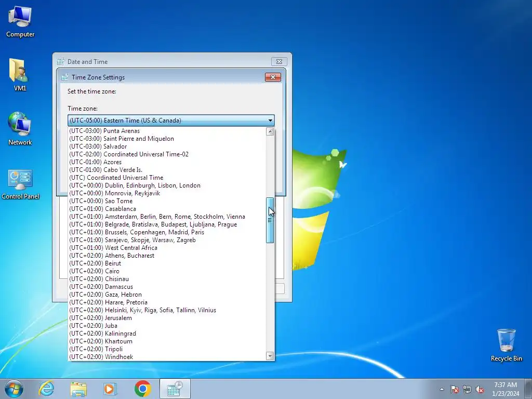
Task: Select (UTC+02:00) Athens, Bucharest
Action: (167, 256)
